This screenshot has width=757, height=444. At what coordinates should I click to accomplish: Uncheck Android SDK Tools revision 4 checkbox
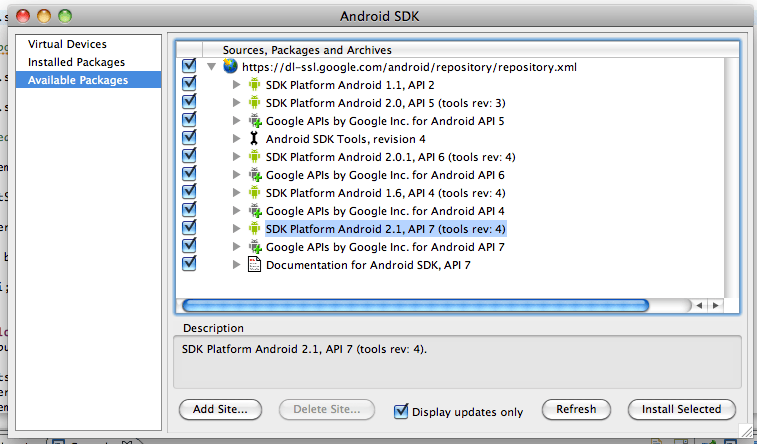click(189, 138)
